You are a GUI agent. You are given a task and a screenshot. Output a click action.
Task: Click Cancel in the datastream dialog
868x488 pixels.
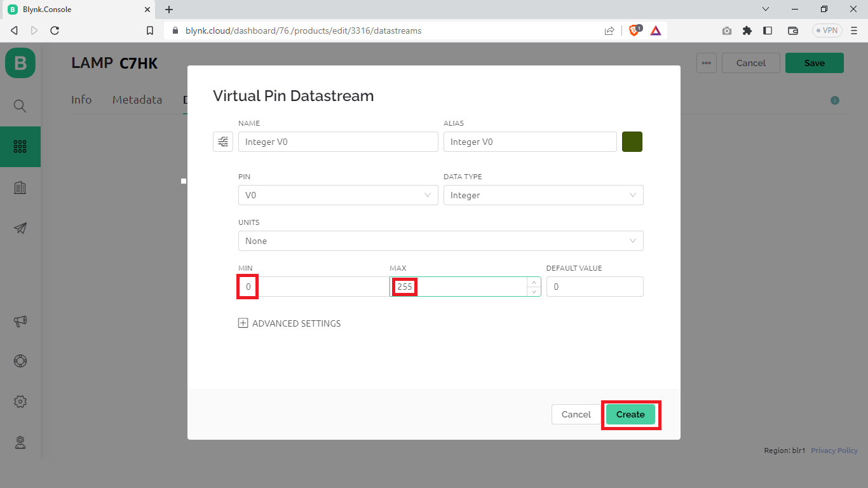(576, 414)
